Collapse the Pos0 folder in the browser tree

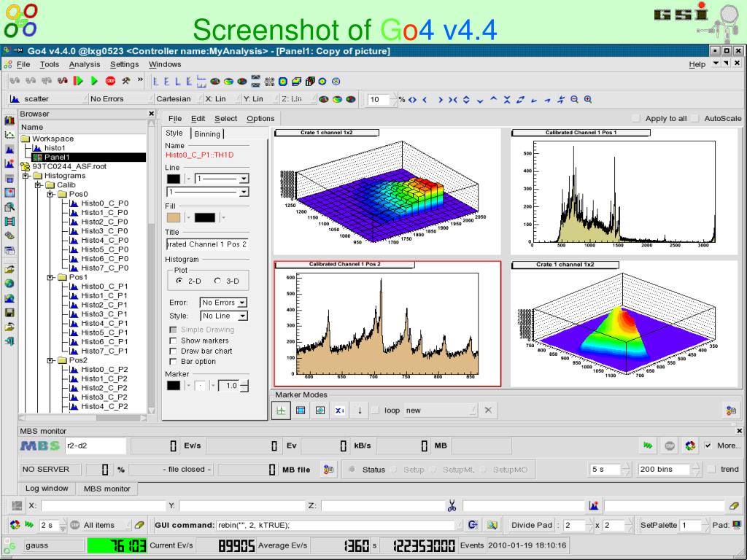(x=50, y=194)
